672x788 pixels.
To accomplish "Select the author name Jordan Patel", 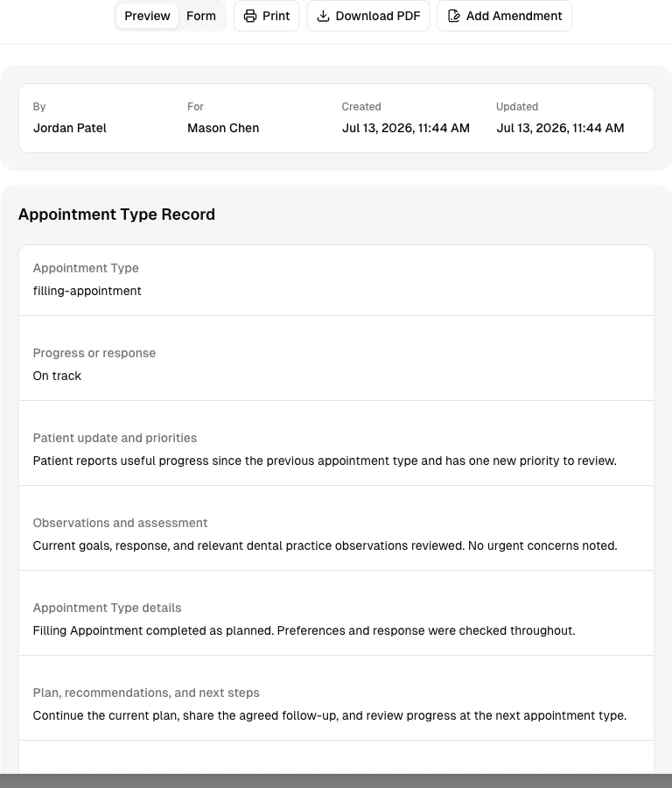I will click(x=70, y=128).
